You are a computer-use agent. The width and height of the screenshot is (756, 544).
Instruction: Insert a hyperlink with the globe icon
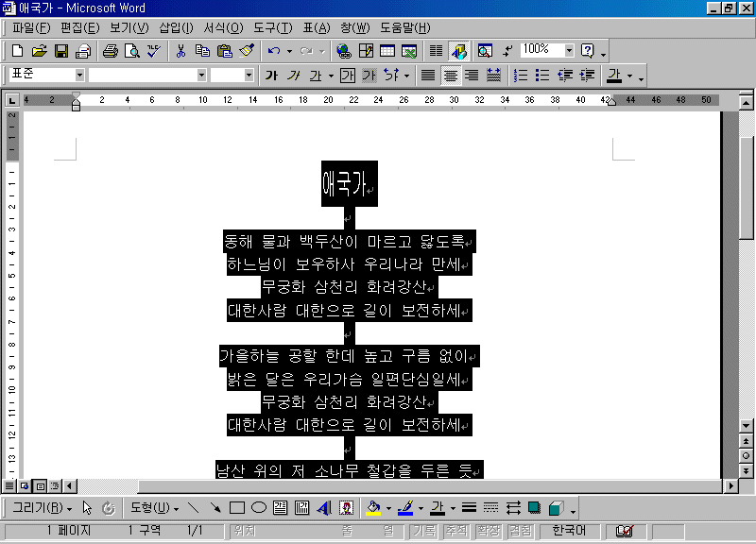pyautogui.click(x=344, y=51)
